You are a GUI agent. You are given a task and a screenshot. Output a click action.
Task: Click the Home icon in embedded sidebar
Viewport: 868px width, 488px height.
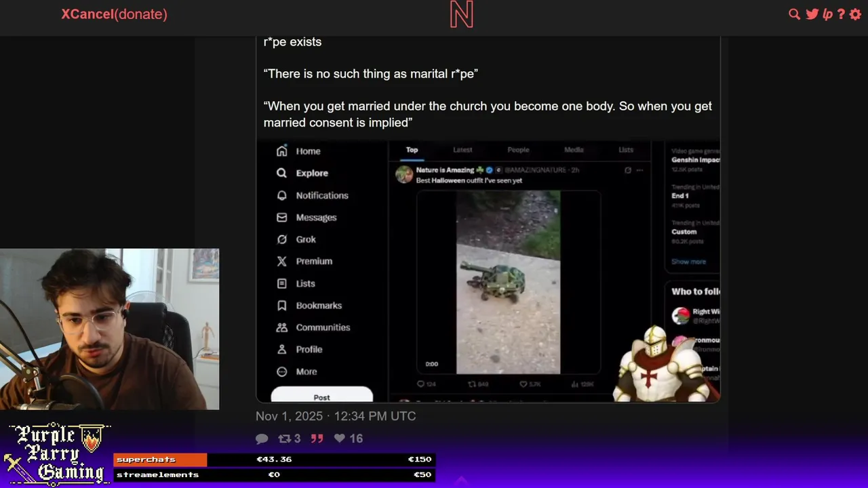click(x=281, y=151)
